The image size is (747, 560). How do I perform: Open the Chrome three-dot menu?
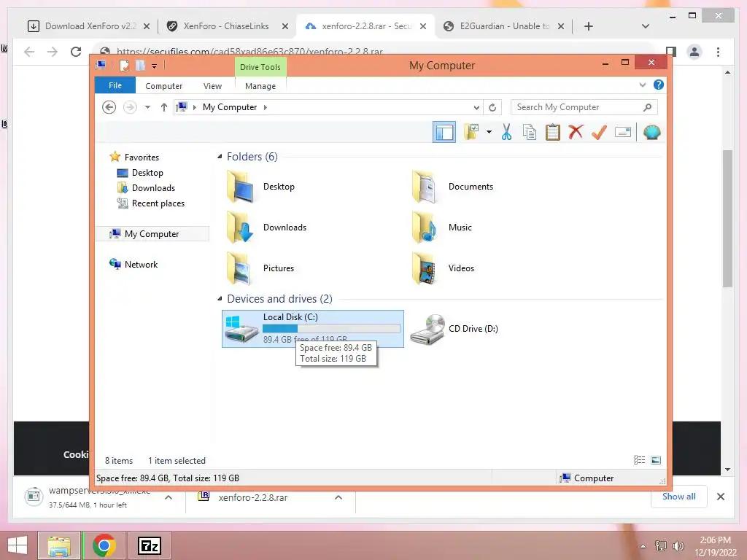click(718, 52)
